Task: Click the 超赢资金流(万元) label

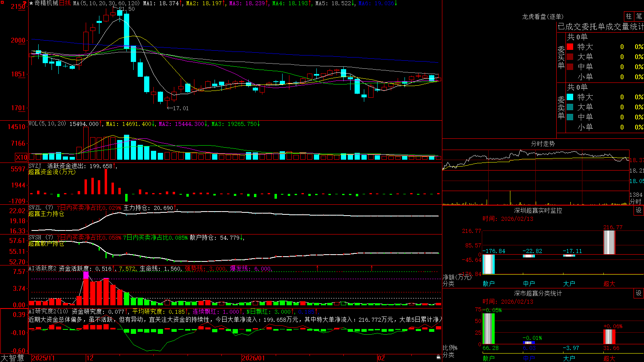Action: (x=52, y=172)
